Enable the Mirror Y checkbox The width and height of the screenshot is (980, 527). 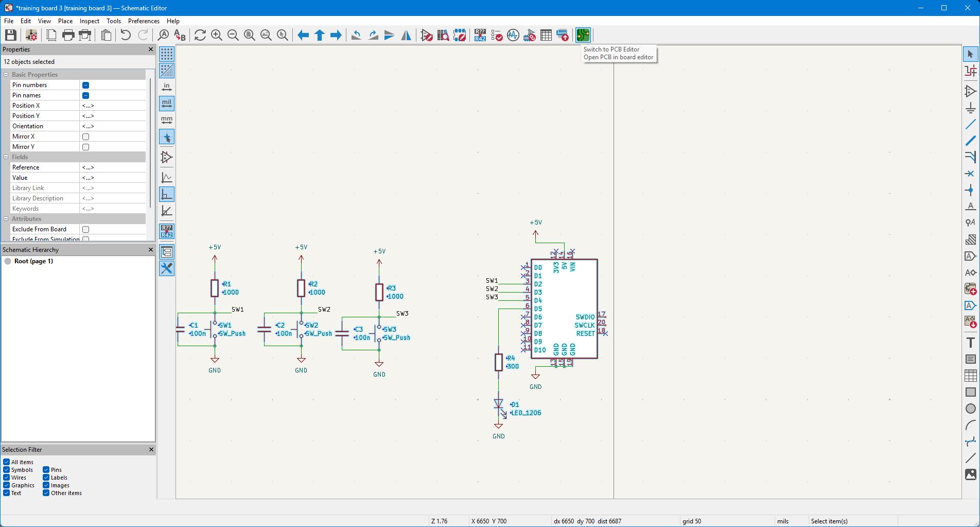coord(86,147)
